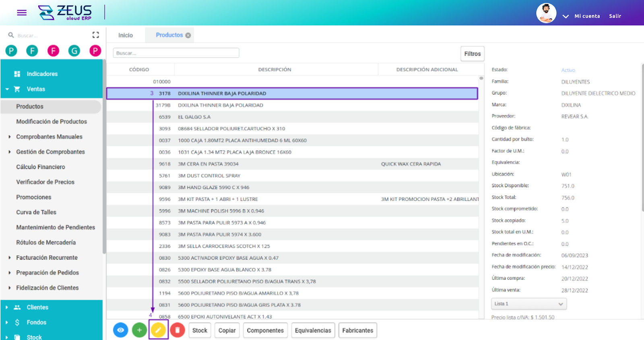Expand Preparación de Pedidos submenu
The image size is (644, 340).
10,273
